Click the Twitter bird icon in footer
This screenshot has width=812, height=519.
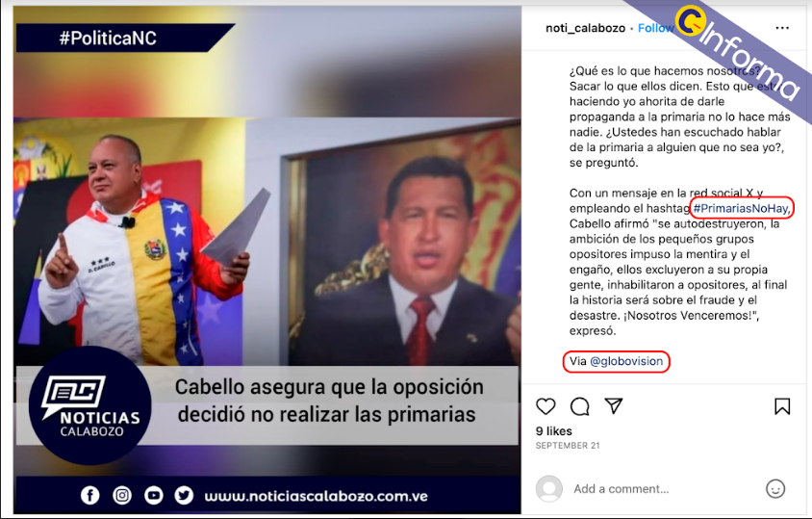click(x=184, y=496)
